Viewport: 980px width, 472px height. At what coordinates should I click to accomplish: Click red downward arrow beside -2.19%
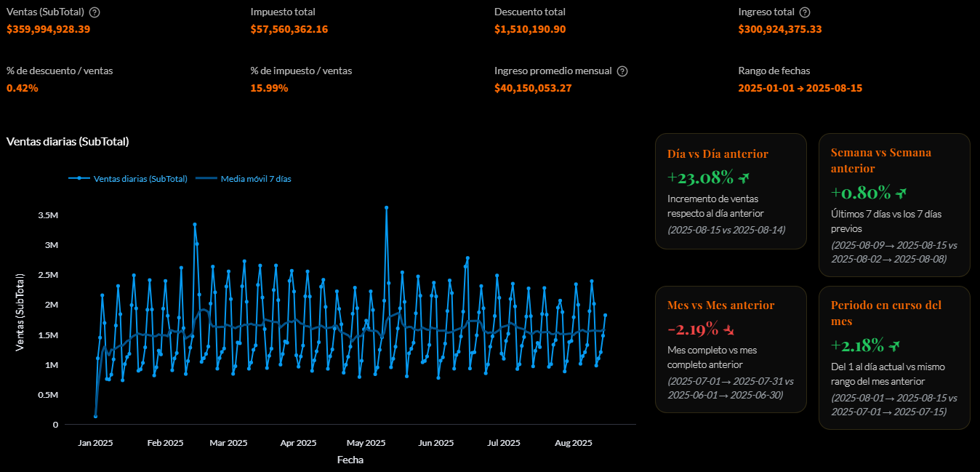point(729,330)
